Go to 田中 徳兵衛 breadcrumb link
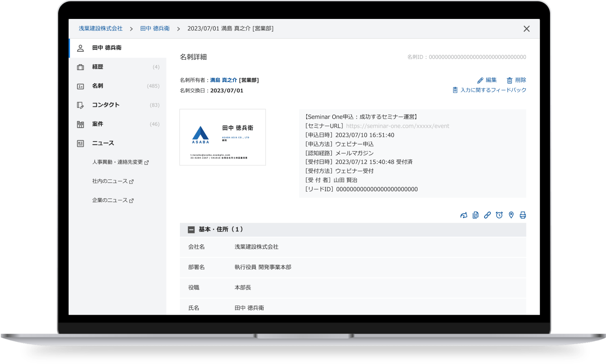Viewport: 606px width, 364px height. 155,28
